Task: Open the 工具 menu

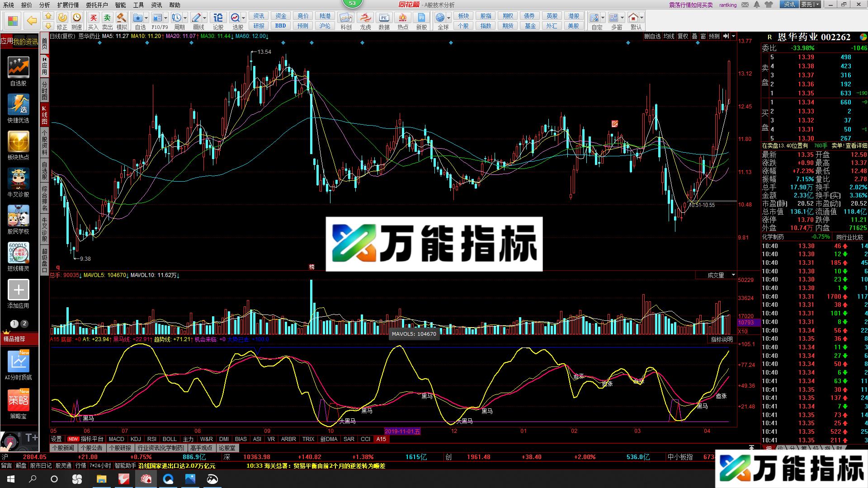Action: (138, 5)
